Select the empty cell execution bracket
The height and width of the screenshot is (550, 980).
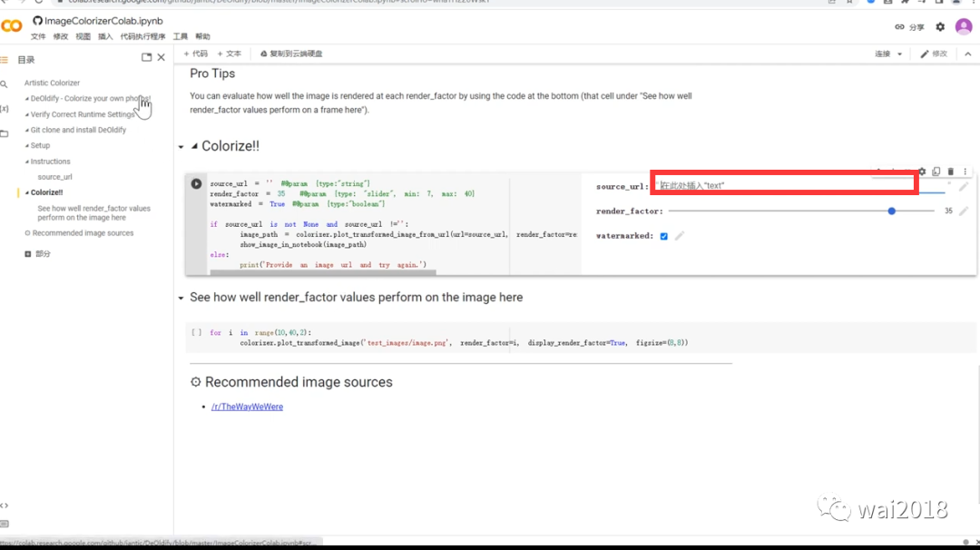tap(196, 332)
